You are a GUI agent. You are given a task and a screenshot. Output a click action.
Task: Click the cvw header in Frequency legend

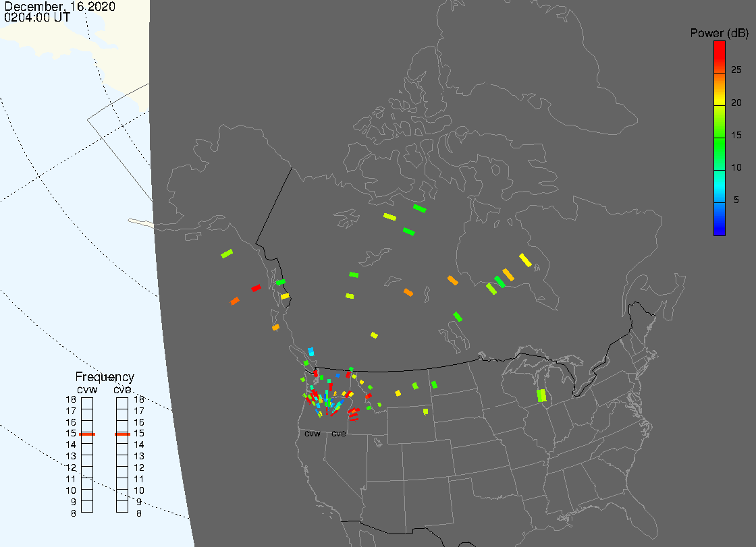[87, 389]
